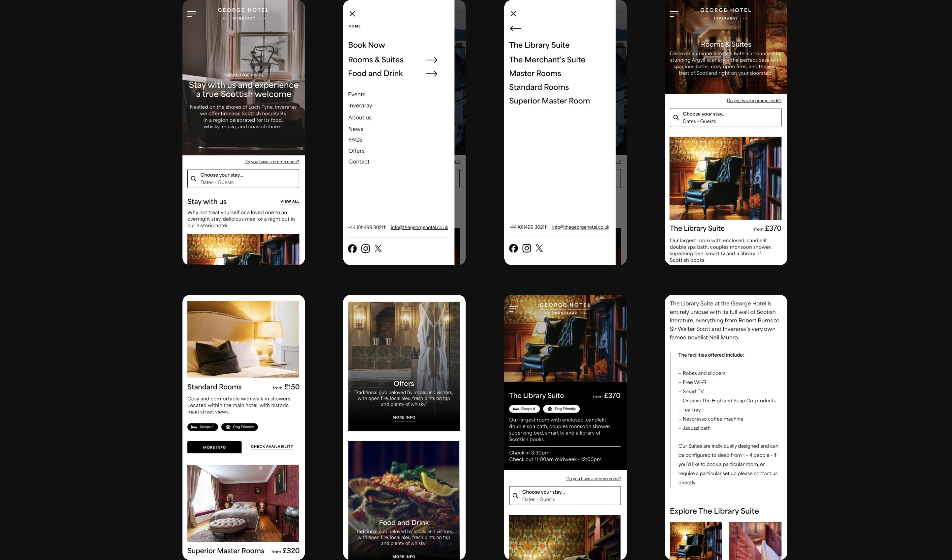Select Book Now in the menu

pyautogui.click(x=366, y=45)
